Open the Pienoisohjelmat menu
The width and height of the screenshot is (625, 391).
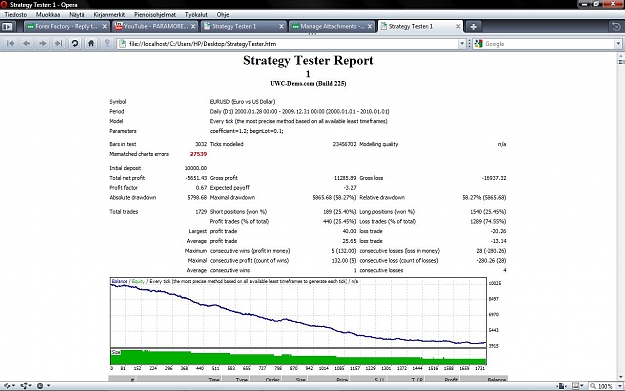(x=155, y=14)
